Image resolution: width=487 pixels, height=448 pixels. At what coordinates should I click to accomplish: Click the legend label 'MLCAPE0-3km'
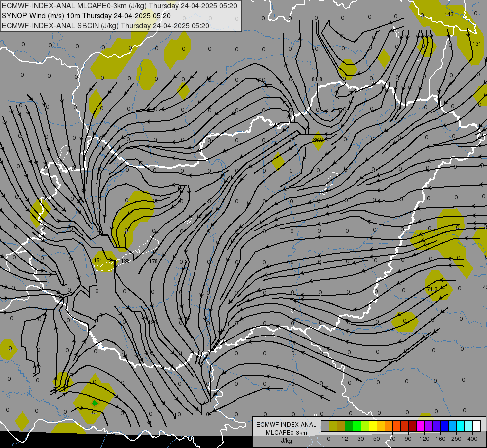(286, 433)
